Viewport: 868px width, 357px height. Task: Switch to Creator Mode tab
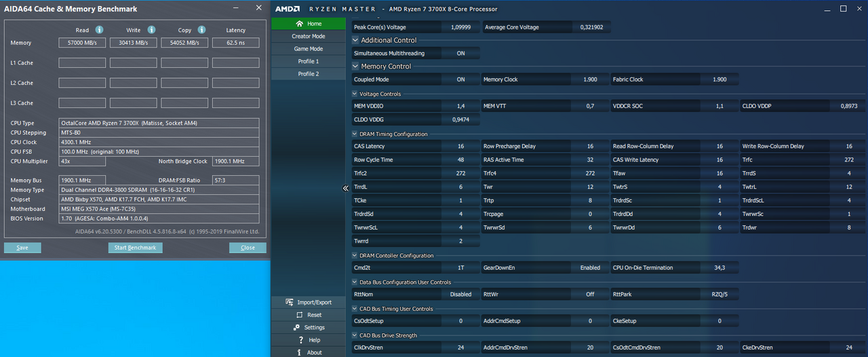(x=308, y=36)
